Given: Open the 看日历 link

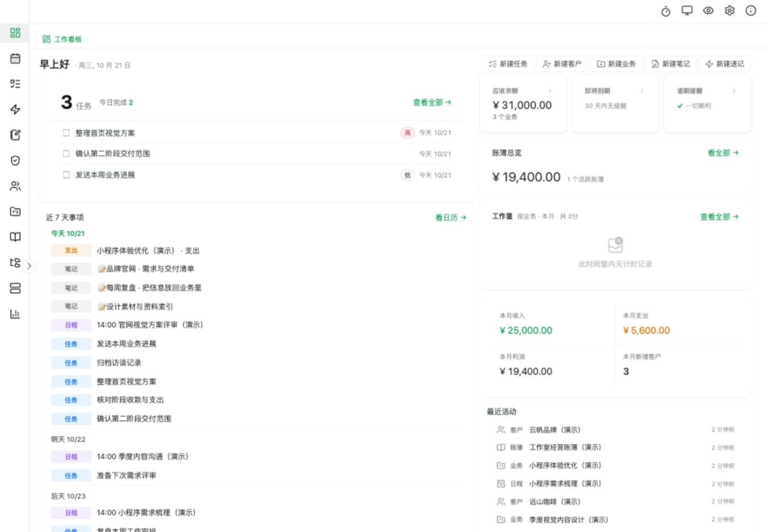Looking at the screenshot, I should (451, 218).
